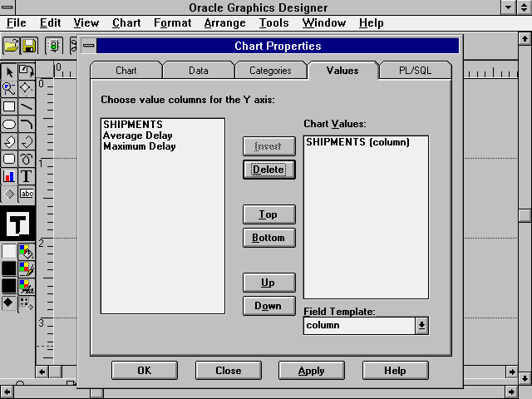Select the arrow Select tool
Image resolution: width=532 pixels, height=399 pixels.
[x=9, y=71]
